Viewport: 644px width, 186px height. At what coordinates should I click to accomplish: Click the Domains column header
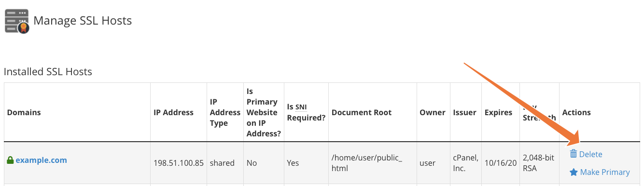click(24, 112)
